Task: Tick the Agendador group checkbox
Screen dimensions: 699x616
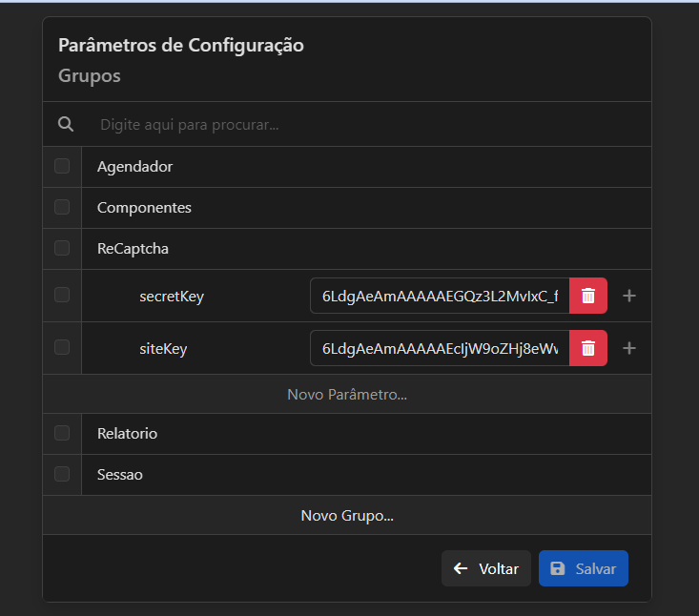Action: point(62,166)
